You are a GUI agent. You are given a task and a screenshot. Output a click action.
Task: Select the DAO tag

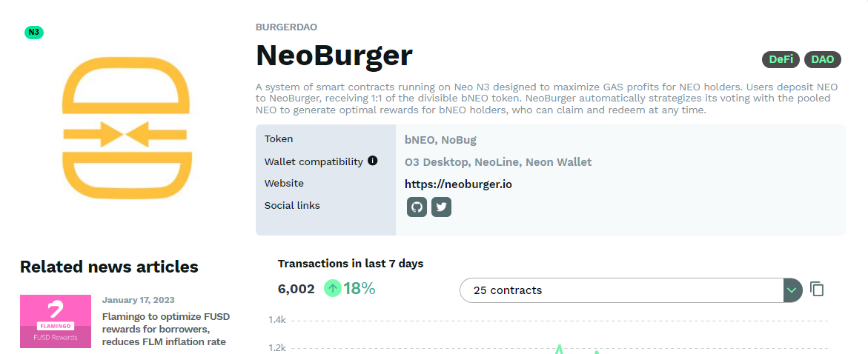823,60
